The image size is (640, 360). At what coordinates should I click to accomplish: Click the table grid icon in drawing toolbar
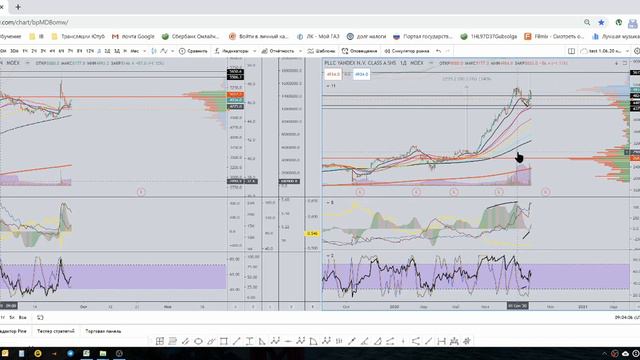pos(160,341)
